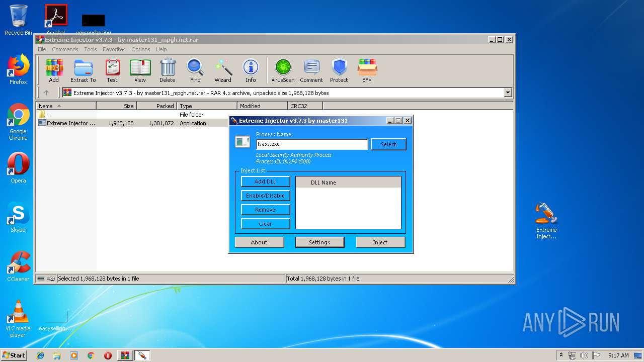Show hidden tray icons arrow
Screen dimensions: 644x362
(x=561, y=355)
